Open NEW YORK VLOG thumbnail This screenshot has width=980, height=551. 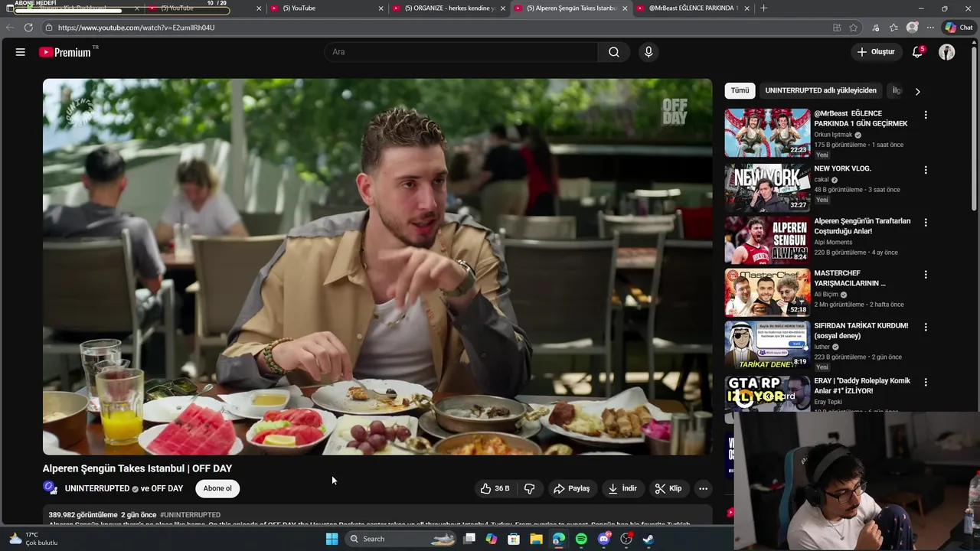[x=767, y=187]
